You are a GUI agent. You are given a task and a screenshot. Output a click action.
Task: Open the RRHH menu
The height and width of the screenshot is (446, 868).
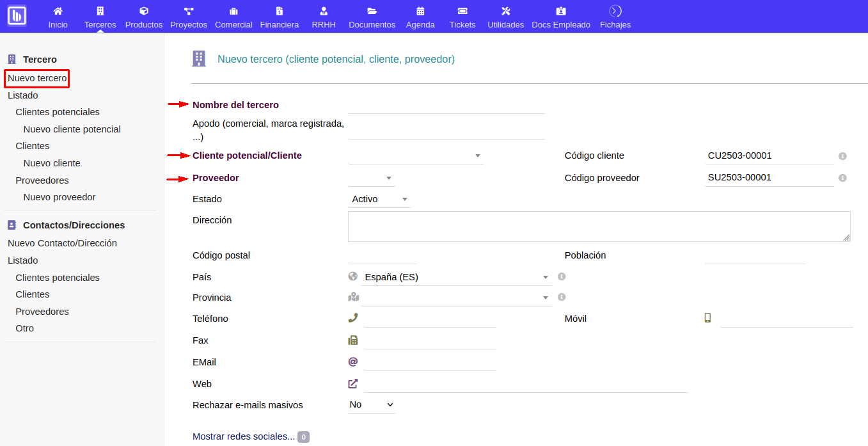click(324, 17)
